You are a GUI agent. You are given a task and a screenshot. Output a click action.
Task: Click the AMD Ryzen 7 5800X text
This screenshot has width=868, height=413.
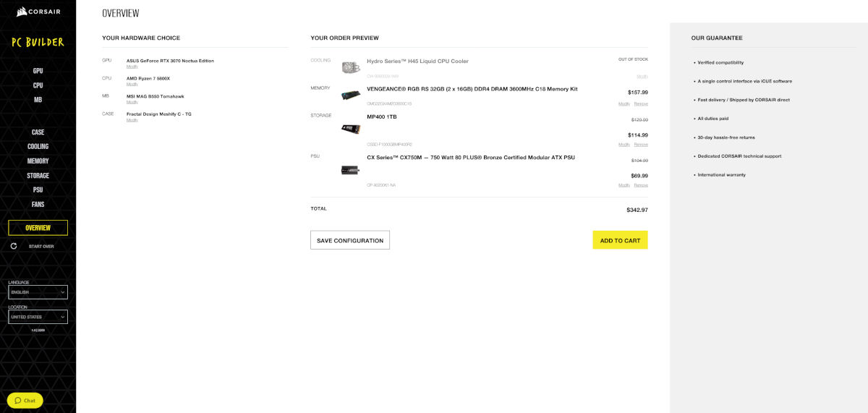click(148, 78)
